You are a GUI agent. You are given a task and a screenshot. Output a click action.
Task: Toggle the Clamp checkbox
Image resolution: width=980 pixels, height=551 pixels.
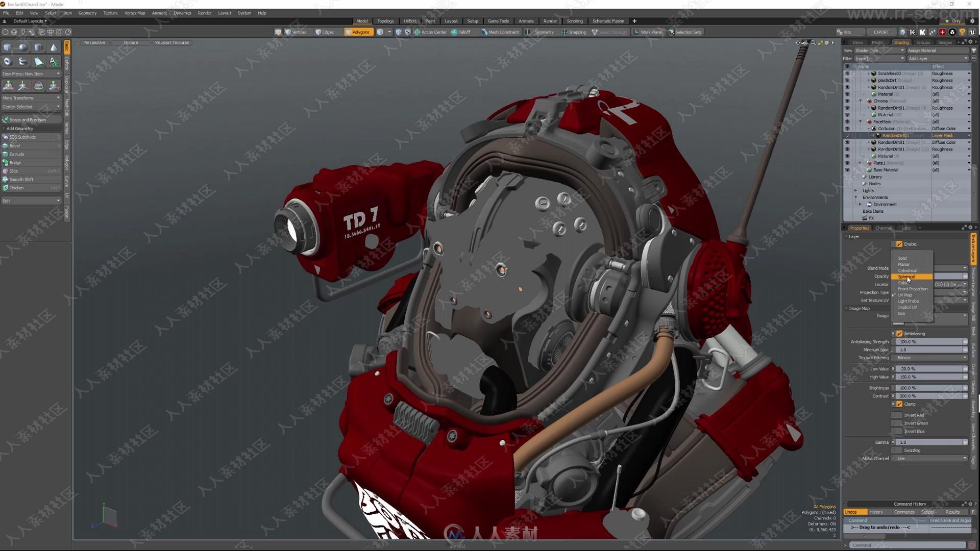(x=899, y=404)
